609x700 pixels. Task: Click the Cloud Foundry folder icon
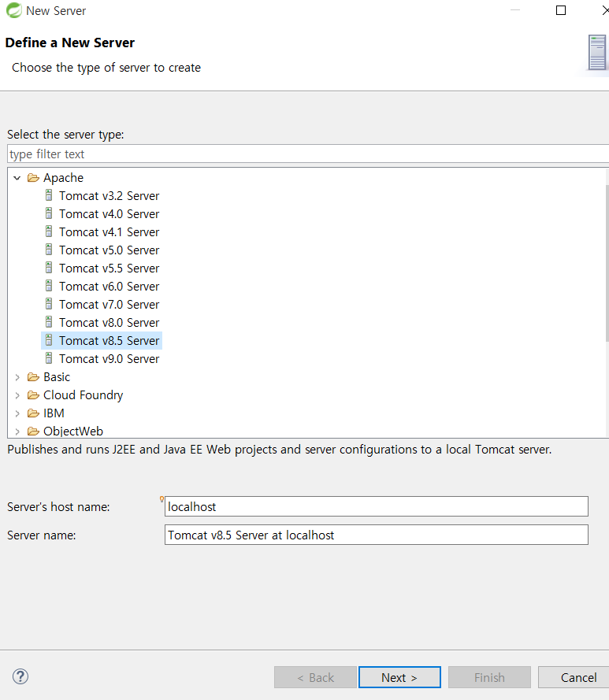33,395
